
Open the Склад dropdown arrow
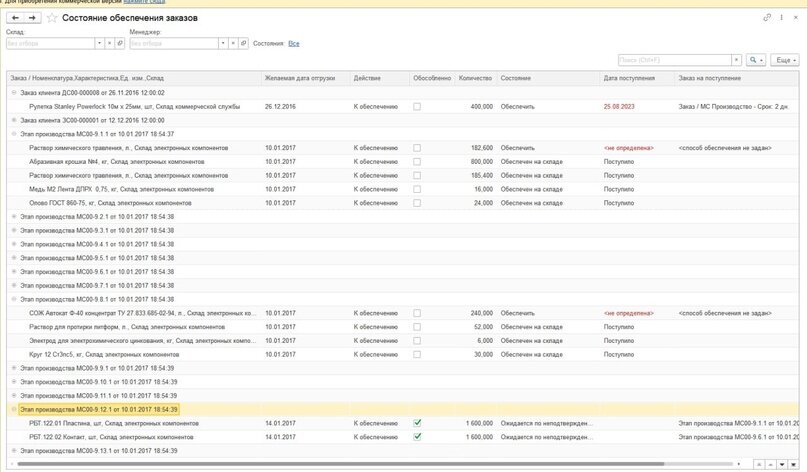(x=99, y=44)
